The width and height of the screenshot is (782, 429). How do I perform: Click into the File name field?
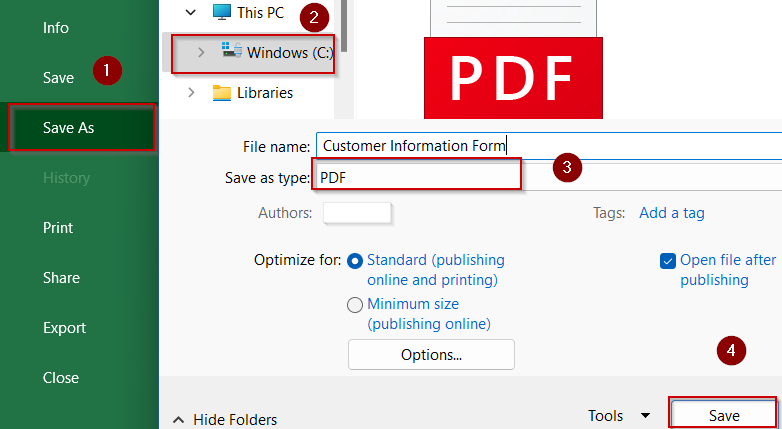tap(549, 146)
